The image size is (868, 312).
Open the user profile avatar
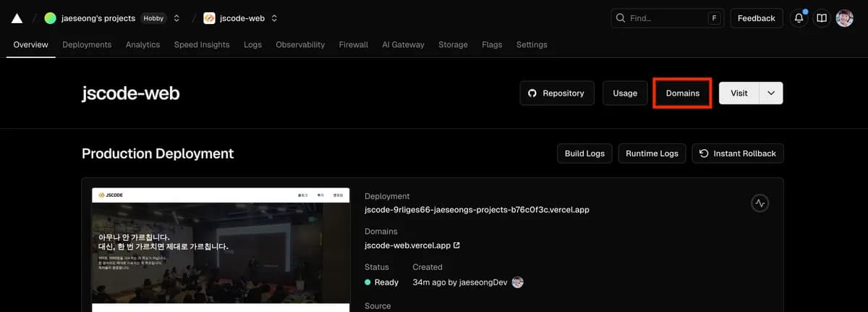(x=845, y=18)
